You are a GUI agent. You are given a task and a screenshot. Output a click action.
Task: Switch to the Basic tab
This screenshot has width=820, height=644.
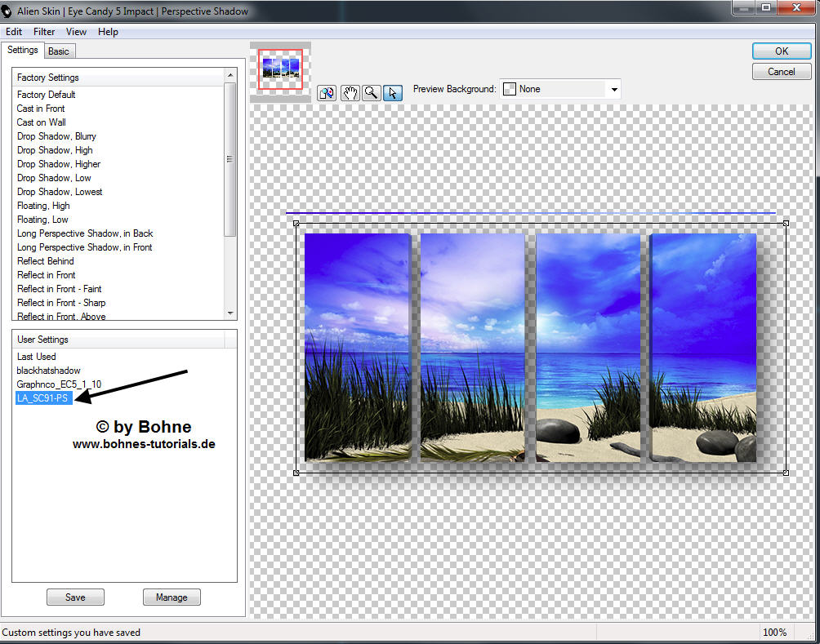[59, 50]
